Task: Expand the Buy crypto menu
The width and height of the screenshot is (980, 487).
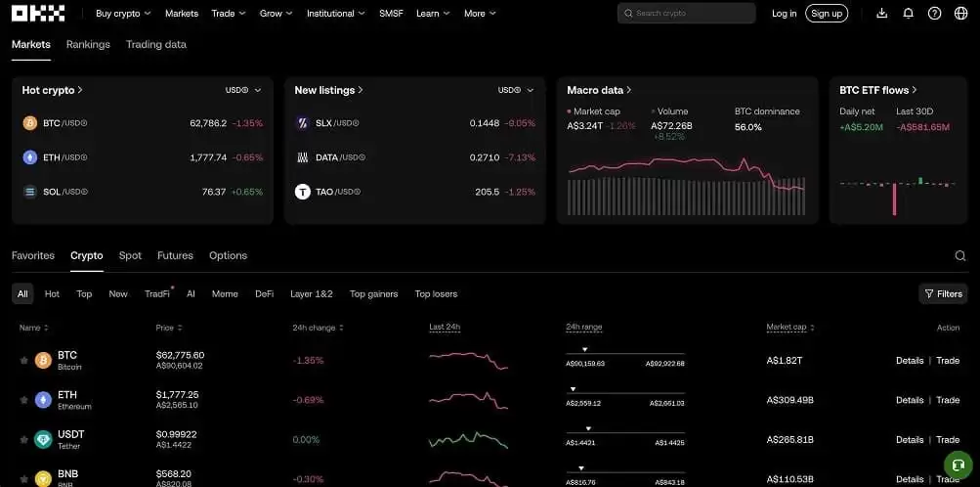Action: pyautogui.click(x=123, y=13)
